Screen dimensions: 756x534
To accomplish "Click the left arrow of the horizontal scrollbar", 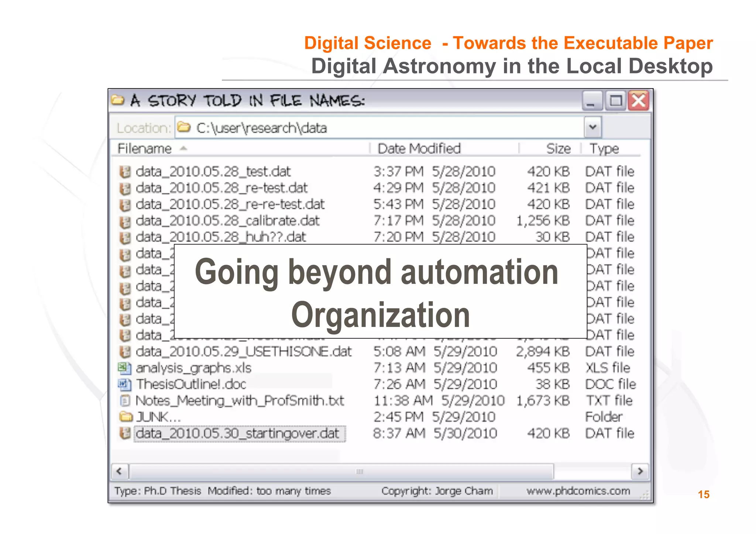I will [x=120, y=471].
